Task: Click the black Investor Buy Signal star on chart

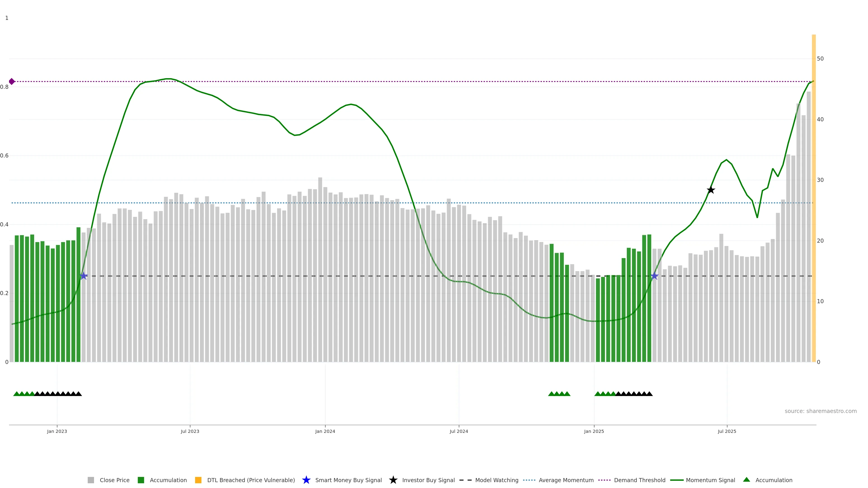Action: click(711, 190)
